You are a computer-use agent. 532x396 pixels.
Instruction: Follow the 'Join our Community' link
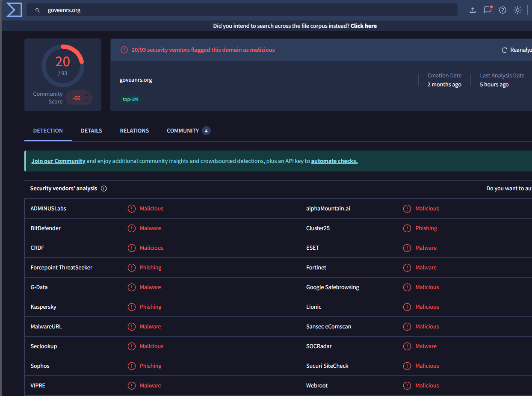[58, 161]
